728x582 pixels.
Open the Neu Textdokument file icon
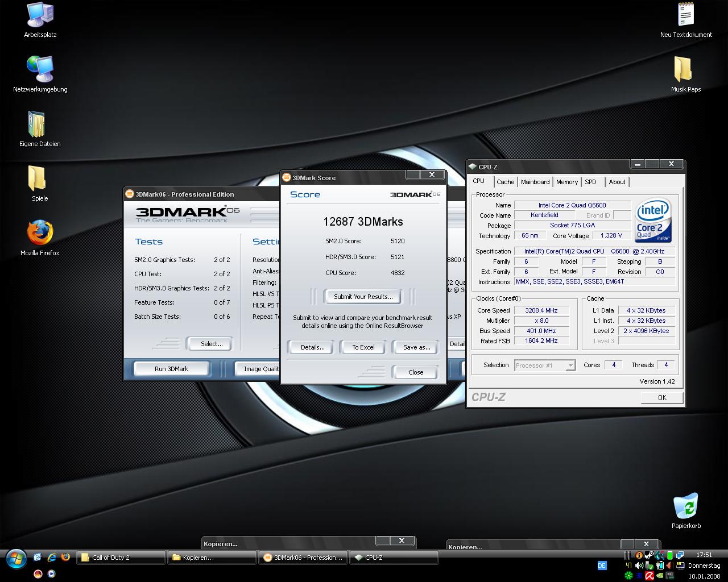pyautogui.click(x=686, y=20)
